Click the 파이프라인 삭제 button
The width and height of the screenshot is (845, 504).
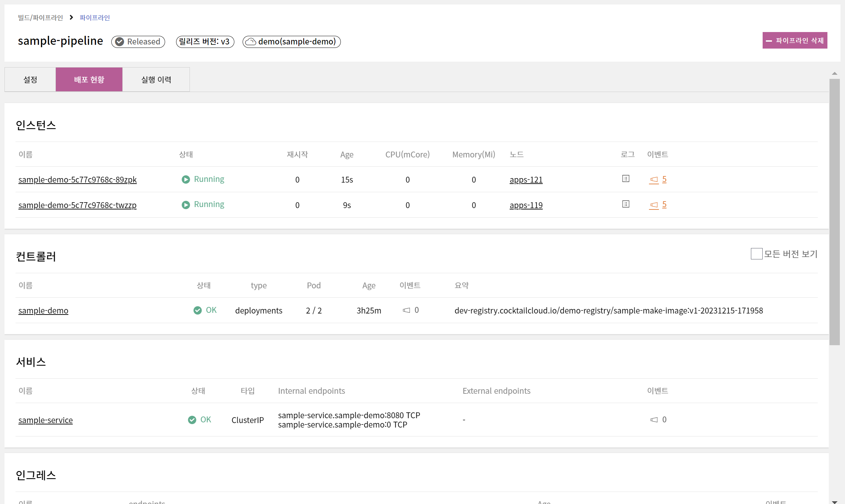(x=795, y=40)
